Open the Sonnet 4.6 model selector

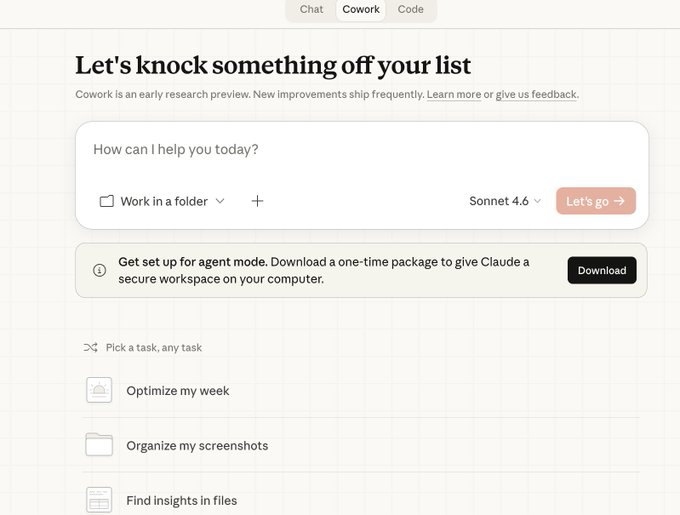(505, 201)
